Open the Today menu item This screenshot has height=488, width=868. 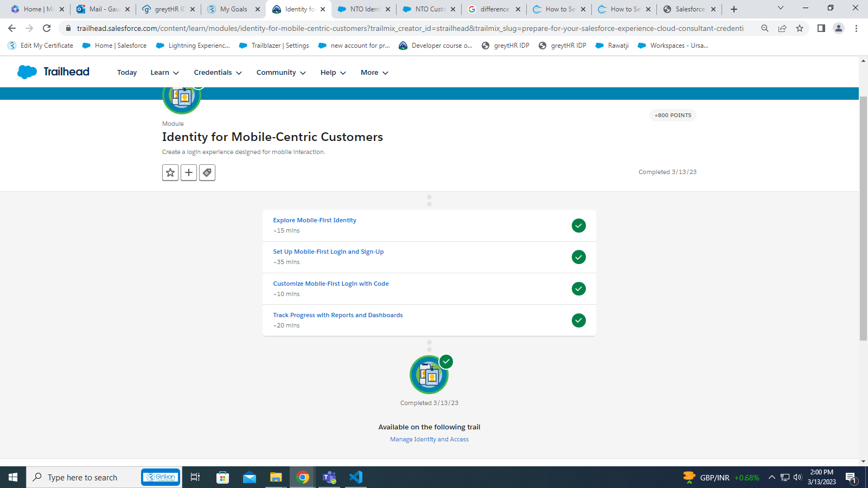[x=127, y=73]
